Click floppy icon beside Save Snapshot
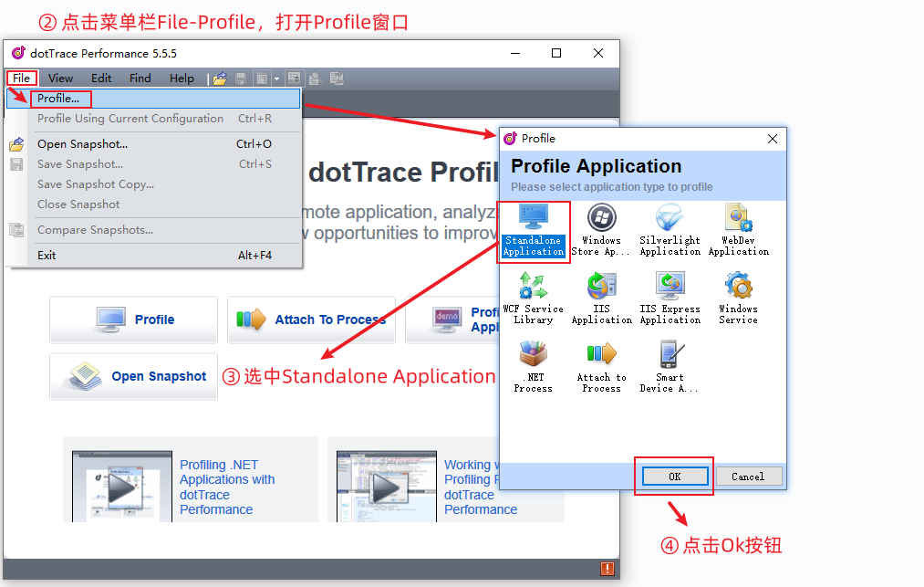Image resolution: width=924 pixels, height=587 pixels. (x=16, y=164)
